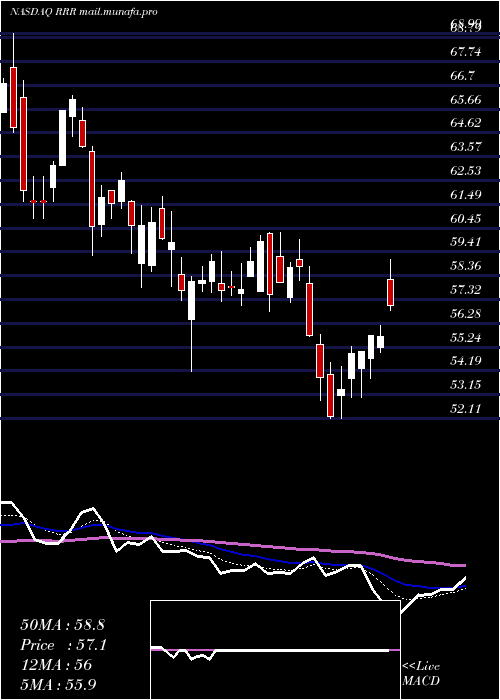The height and width of the screenshot is (700, 500).
Task: Click the 61.49 price axis label
Action: click(x=466, y=195)
